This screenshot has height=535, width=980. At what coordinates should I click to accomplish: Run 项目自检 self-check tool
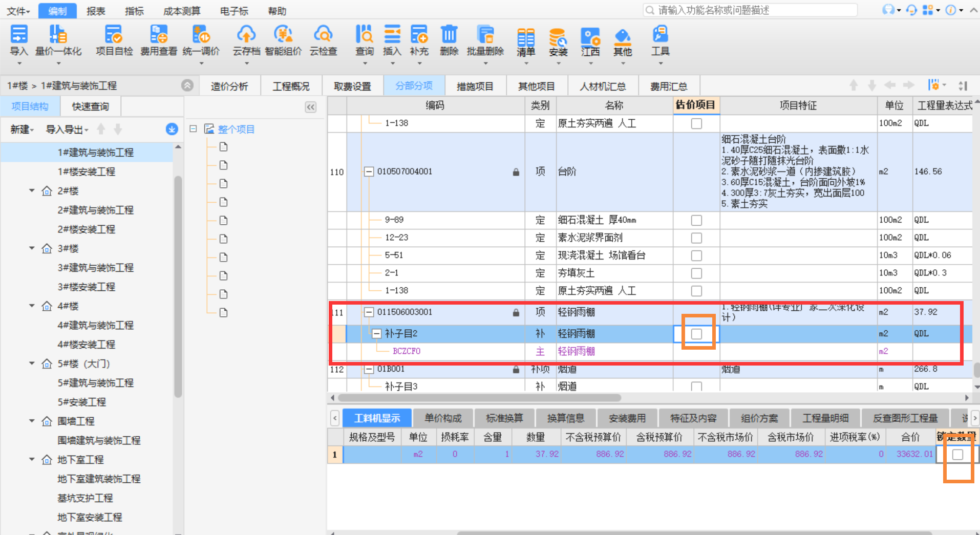114,35
